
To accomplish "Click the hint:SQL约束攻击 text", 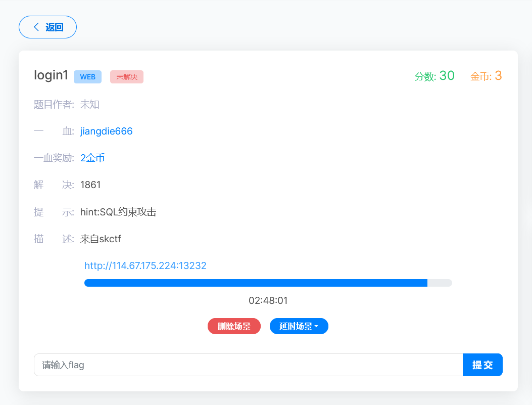I will (118, 212).
